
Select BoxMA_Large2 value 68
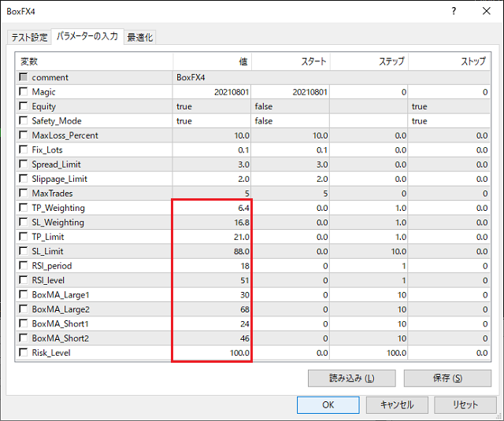click(x=212, y=309)
